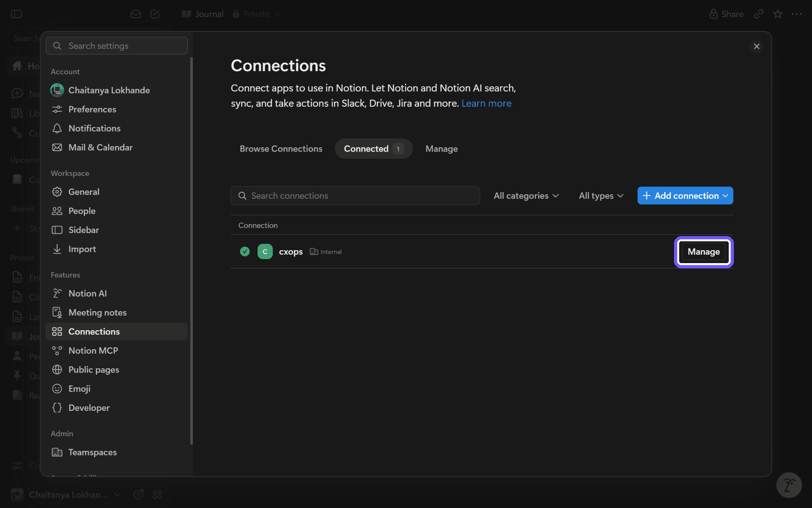Open the three-dot more menu
Viewport: 812px width, 508px height.
797,14
